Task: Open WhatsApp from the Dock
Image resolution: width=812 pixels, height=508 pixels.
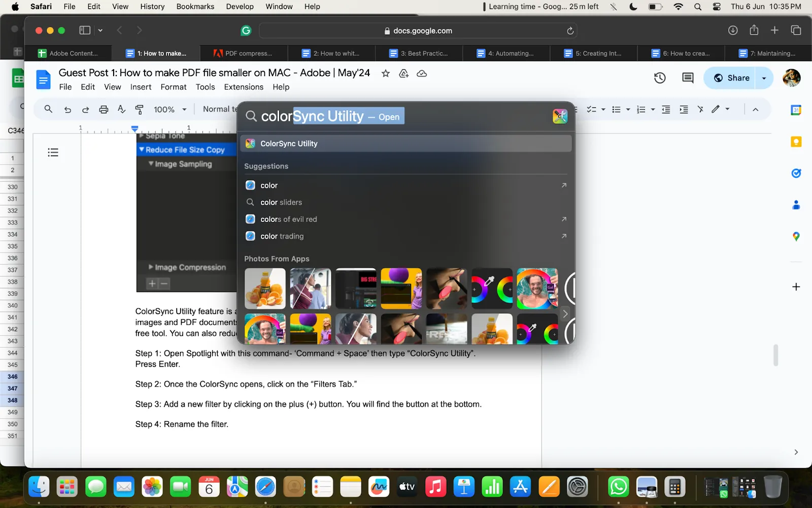Action: (x=619, y=487)
